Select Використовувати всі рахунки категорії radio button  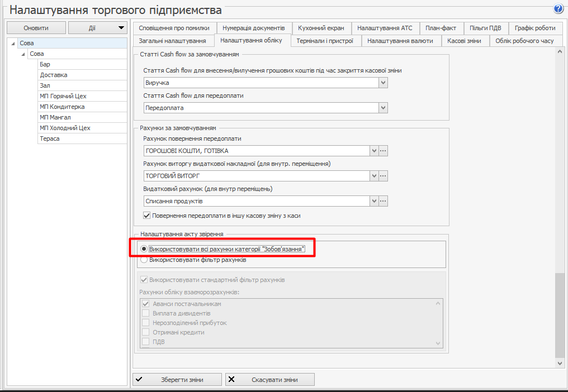(x=144, y=249)
